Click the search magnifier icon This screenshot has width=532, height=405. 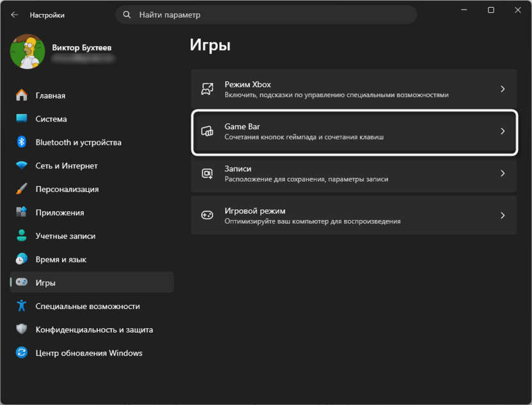(127, 15)
